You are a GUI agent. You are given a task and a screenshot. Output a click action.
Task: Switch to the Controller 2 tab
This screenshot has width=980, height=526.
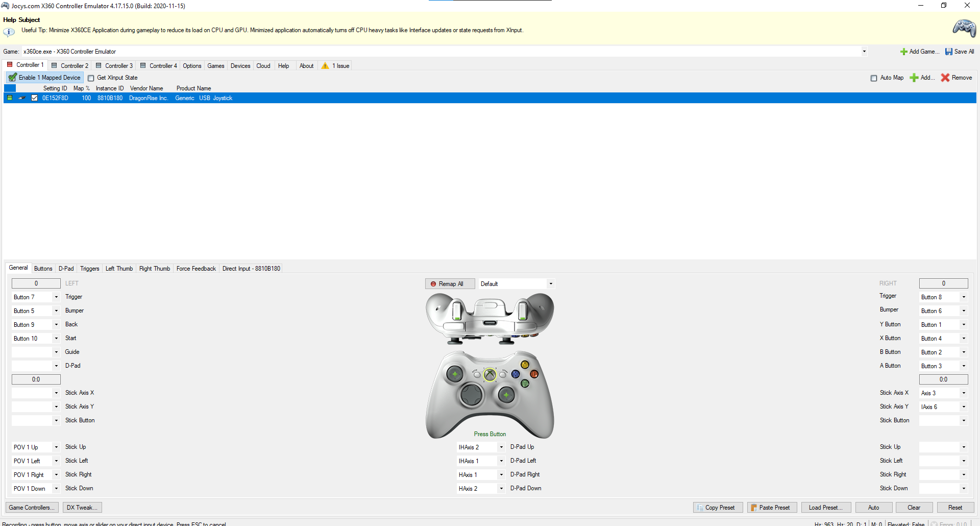pyautogui.click(x=70, y=66)
